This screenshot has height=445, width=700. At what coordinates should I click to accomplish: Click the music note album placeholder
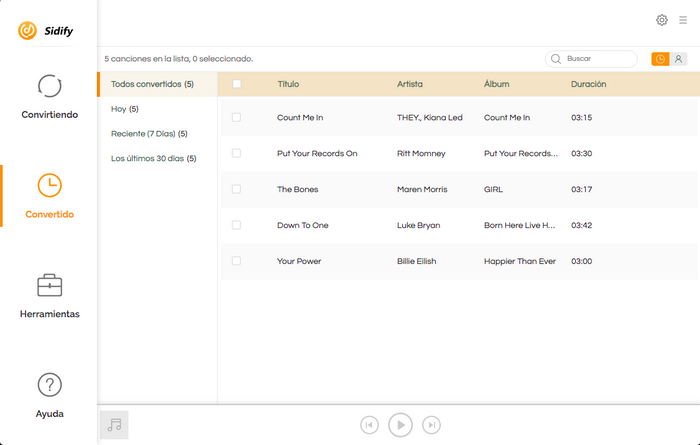point(114,425)
